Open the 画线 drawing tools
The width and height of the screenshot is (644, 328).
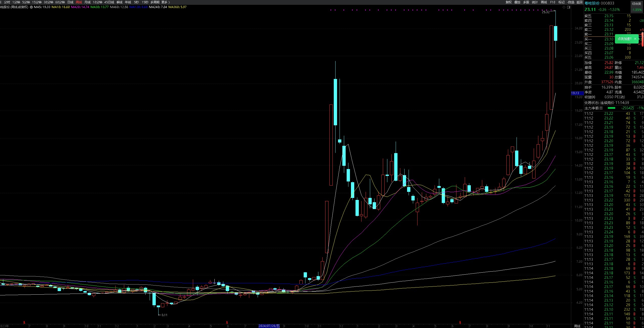tap(544, 2)
